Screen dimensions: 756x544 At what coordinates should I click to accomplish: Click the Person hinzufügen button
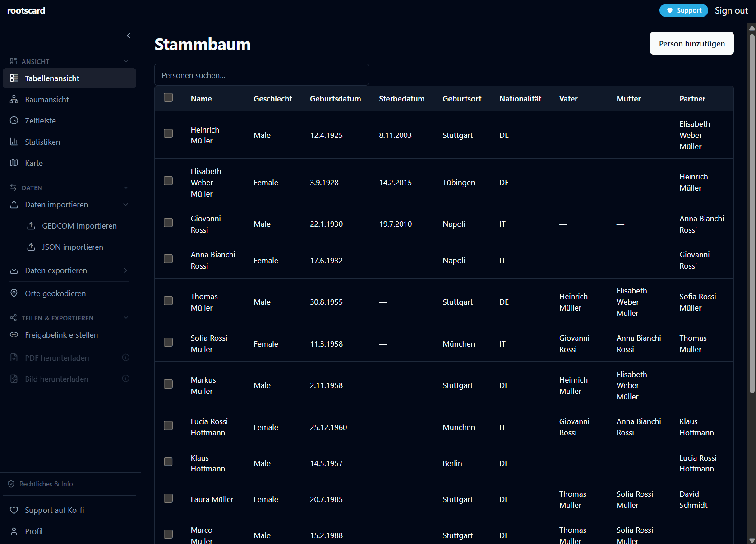coord(691,44)
